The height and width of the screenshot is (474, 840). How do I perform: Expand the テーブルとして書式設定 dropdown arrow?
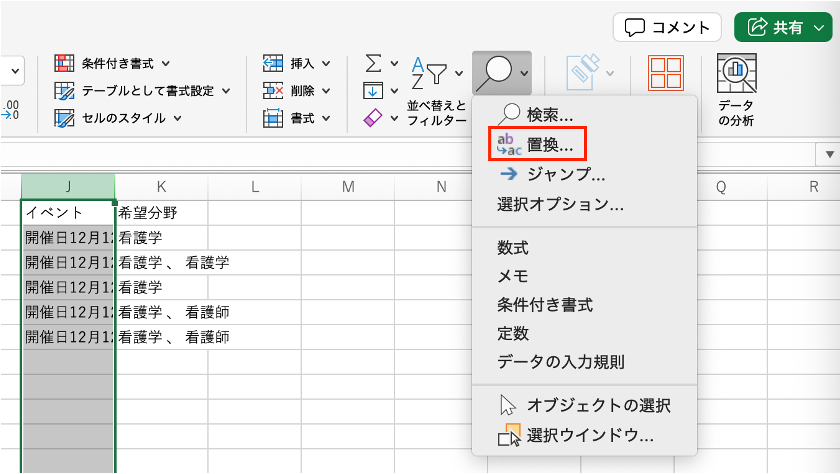pos(226,91)
